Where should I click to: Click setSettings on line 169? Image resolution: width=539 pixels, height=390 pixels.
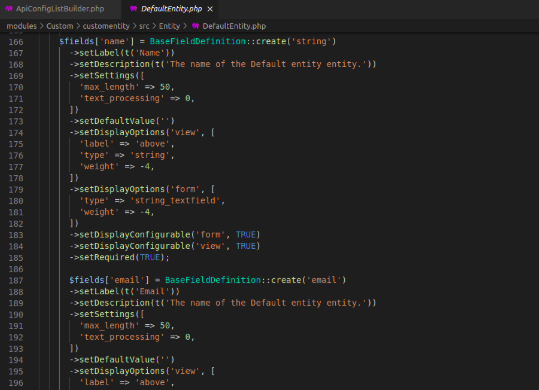click(x=107, y=75)
